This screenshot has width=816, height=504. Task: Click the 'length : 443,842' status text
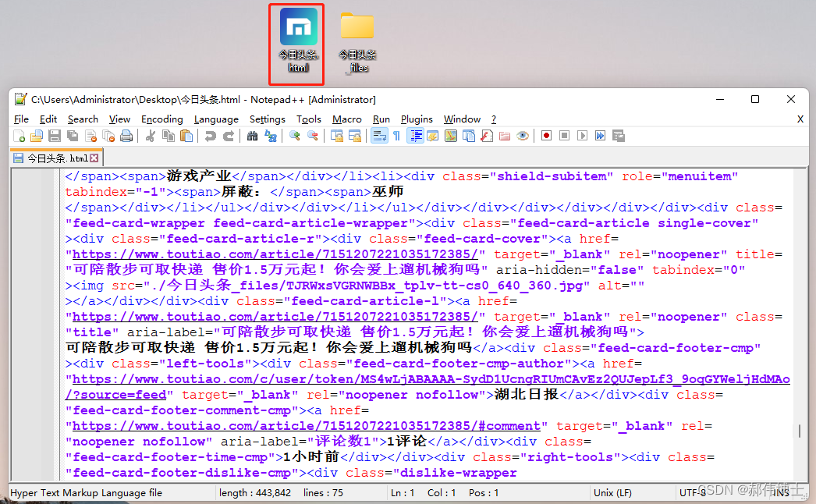(255, 492)
